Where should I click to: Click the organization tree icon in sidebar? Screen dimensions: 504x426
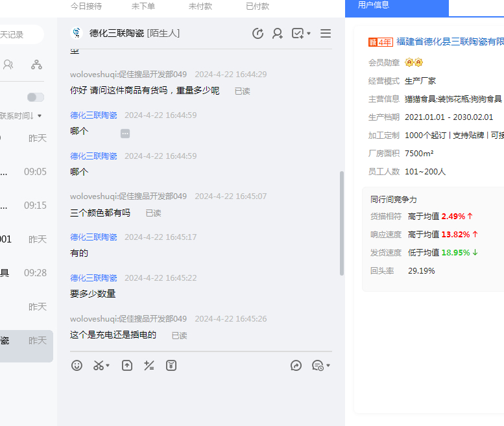pyautogui.click(x=36, y=64)
